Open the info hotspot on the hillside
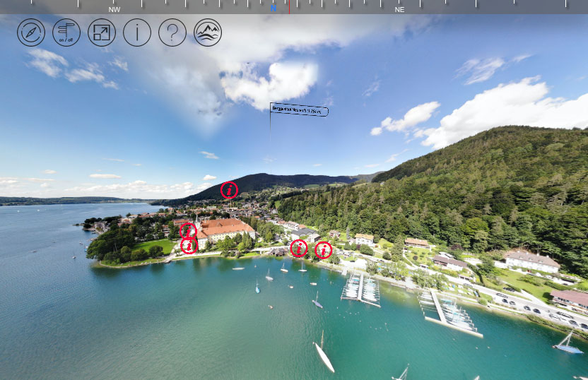 [230, 189]
